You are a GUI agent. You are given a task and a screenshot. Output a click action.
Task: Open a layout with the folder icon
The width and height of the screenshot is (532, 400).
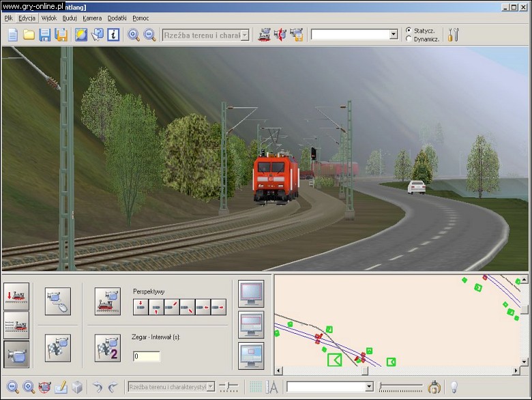tap(29, 35)
